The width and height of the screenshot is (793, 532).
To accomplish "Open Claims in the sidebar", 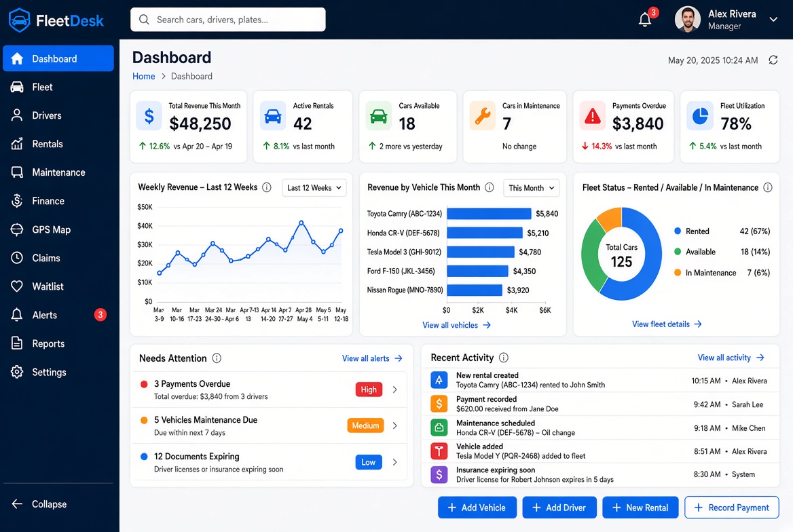I will tap(58, 258).
